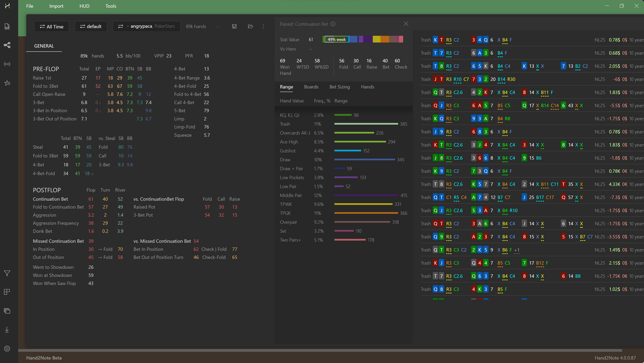This screenshot has width=644, height=363.
Task: Open the Hands tab in stat popup
Action: tap(367, 87)
